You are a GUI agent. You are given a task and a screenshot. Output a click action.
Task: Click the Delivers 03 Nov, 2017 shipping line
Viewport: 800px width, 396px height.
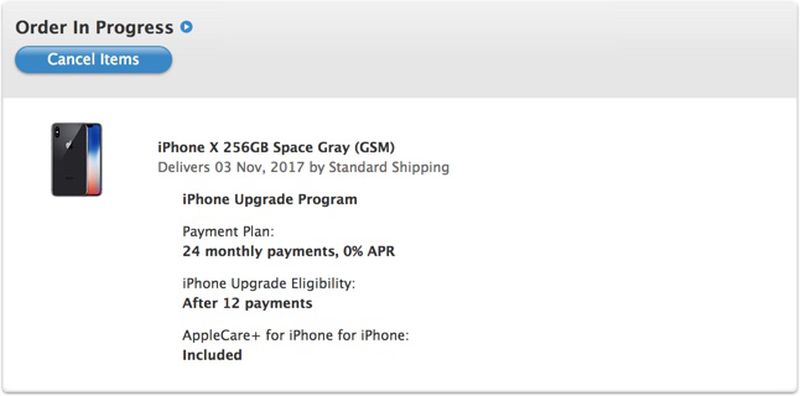[304, 167]
